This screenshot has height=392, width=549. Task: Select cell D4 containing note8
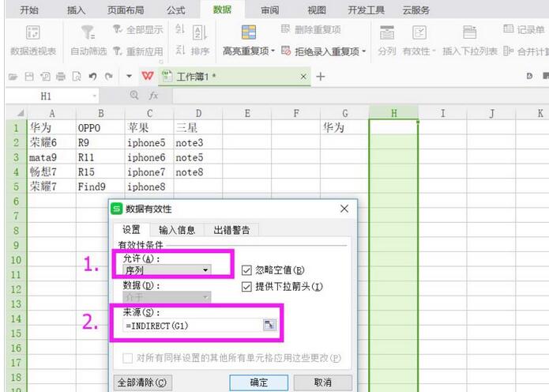click(197, 171)
